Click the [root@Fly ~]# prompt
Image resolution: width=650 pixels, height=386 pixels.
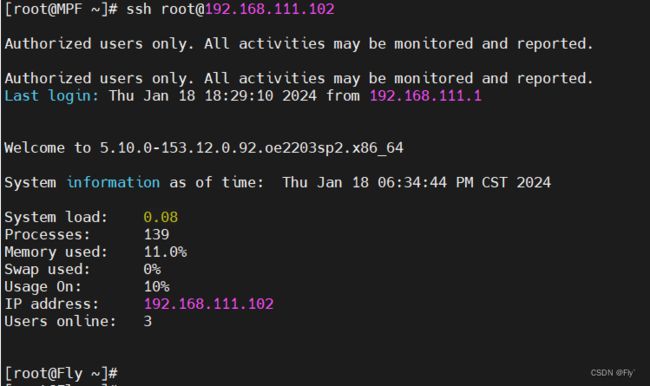point(61,374)
